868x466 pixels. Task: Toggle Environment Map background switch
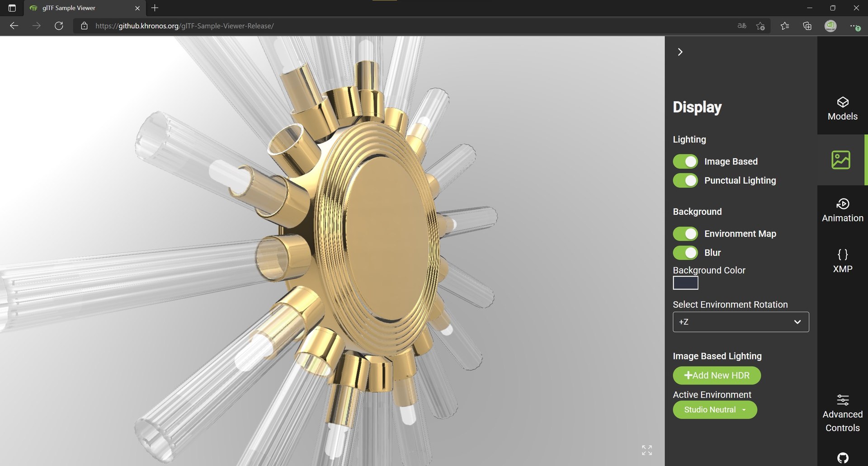click(x=685, y=234)
